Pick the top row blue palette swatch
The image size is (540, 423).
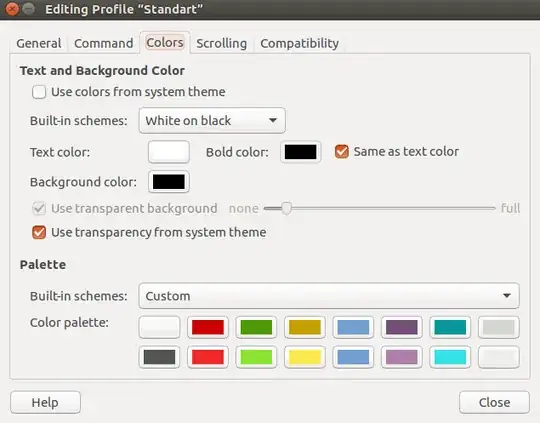353,327
